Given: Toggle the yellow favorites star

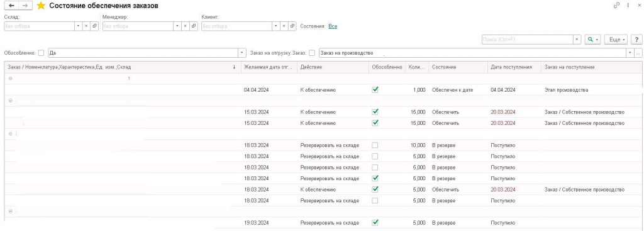Looking at the screenshot, I should [x=41, y=6].
